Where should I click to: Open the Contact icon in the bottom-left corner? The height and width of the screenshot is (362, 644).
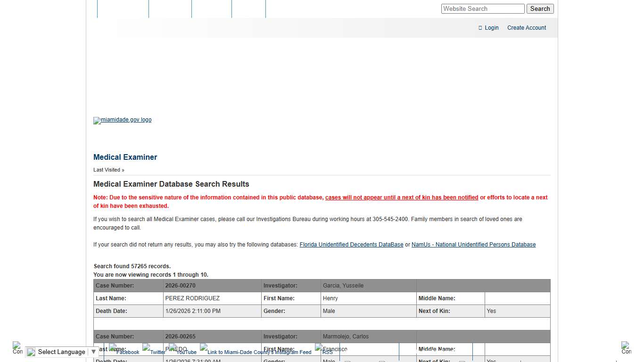[17, 348]
